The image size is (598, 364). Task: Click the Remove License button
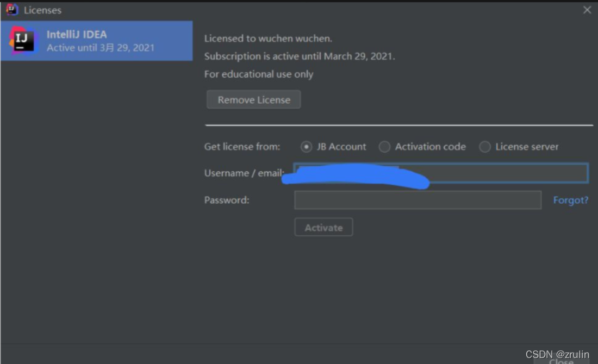tap(254, 100)
